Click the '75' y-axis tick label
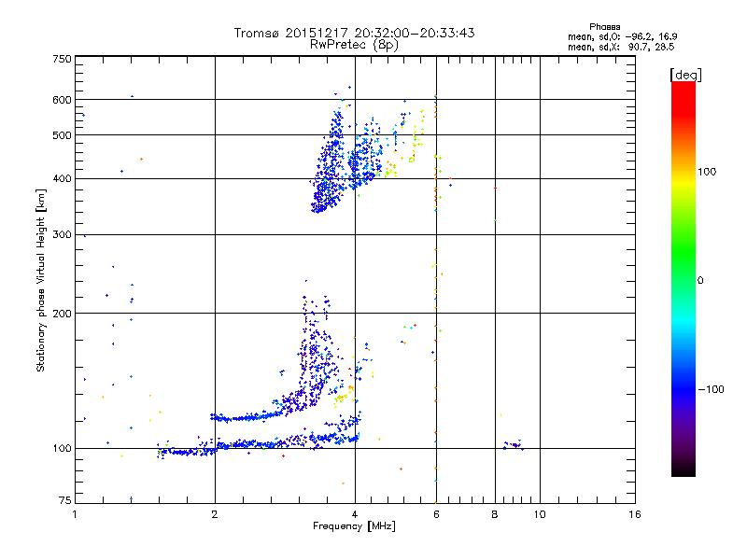Screen dimensions: 747x560 click(65, 500)
